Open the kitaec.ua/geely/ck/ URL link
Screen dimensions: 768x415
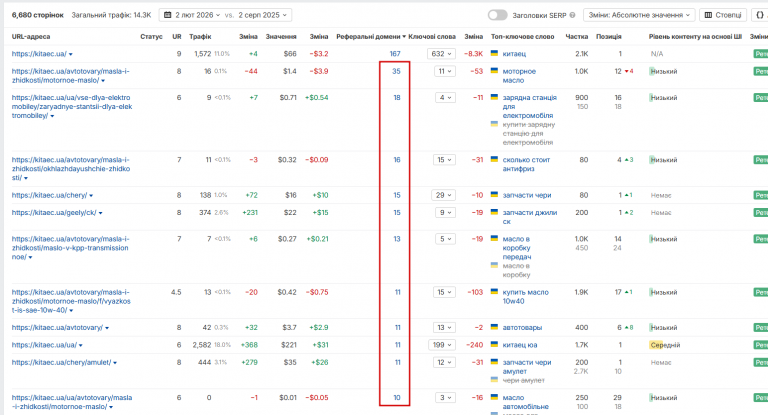click(54, 213)
